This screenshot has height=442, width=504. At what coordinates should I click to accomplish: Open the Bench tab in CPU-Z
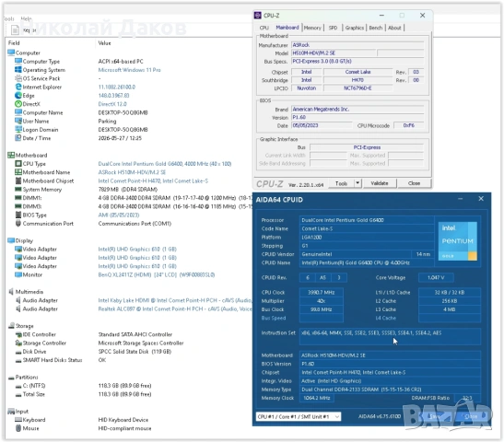coord(375,28)
